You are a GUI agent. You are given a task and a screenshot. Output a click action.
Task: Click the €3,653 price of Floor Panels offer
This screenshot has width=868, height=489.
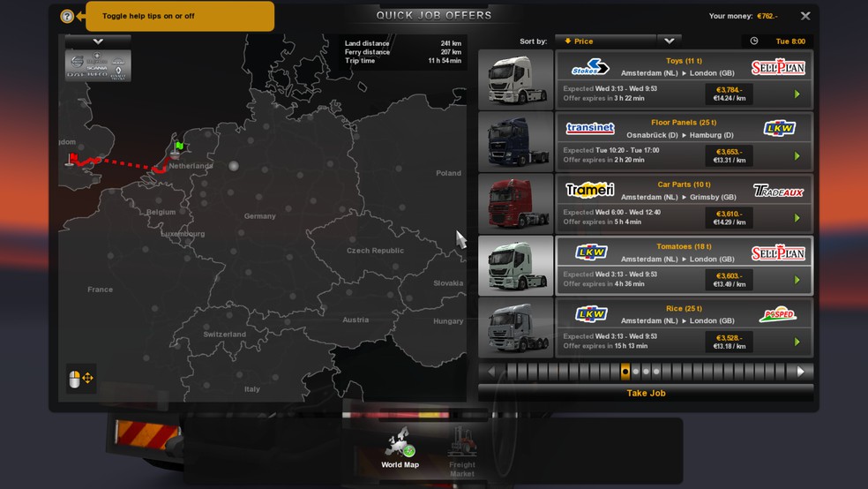(x=729, y=152)
